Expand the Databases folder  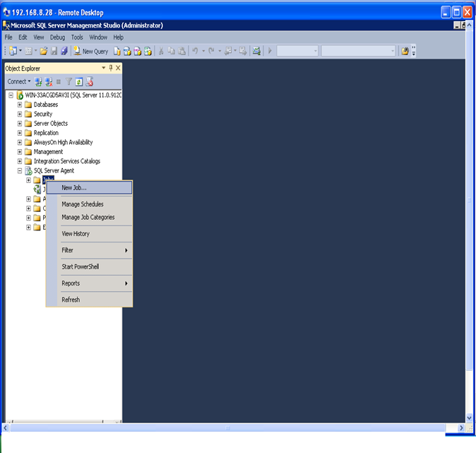point(20,105)
